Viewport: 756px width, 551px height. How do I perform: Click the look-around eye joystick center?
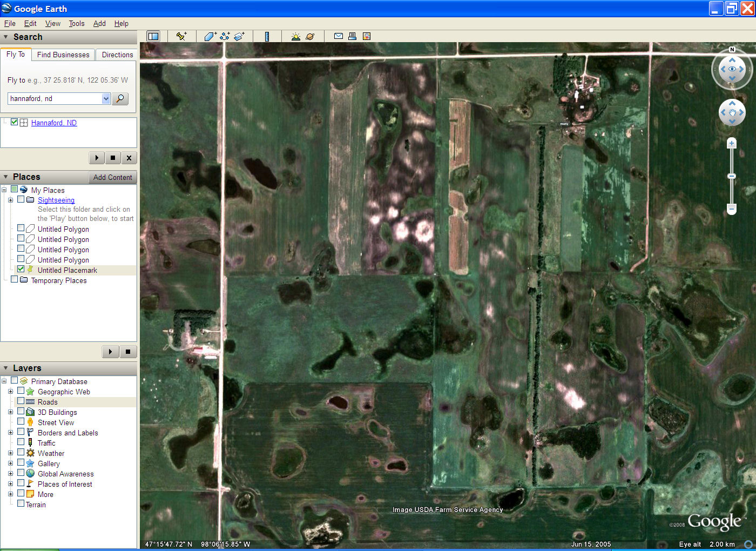click(x=732, y=69)
